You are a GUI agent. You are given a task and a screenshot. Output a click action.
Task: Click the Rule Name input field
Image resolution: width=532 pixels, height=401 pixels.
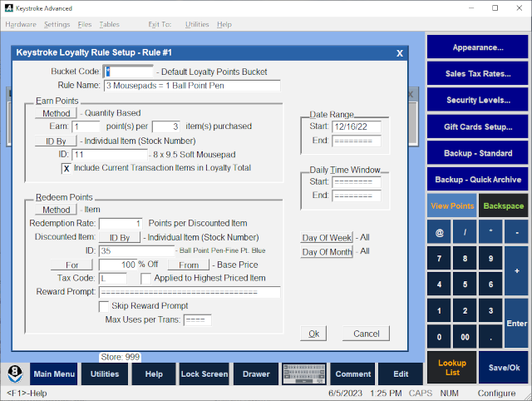(x=191, y=86)
